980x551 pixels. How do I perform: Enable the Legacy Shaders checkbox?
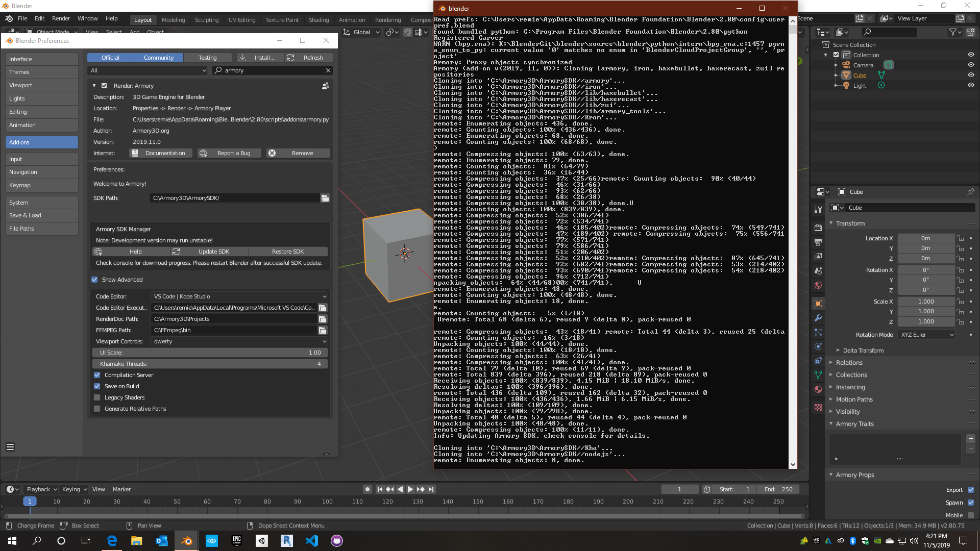[x=97, y=397]
